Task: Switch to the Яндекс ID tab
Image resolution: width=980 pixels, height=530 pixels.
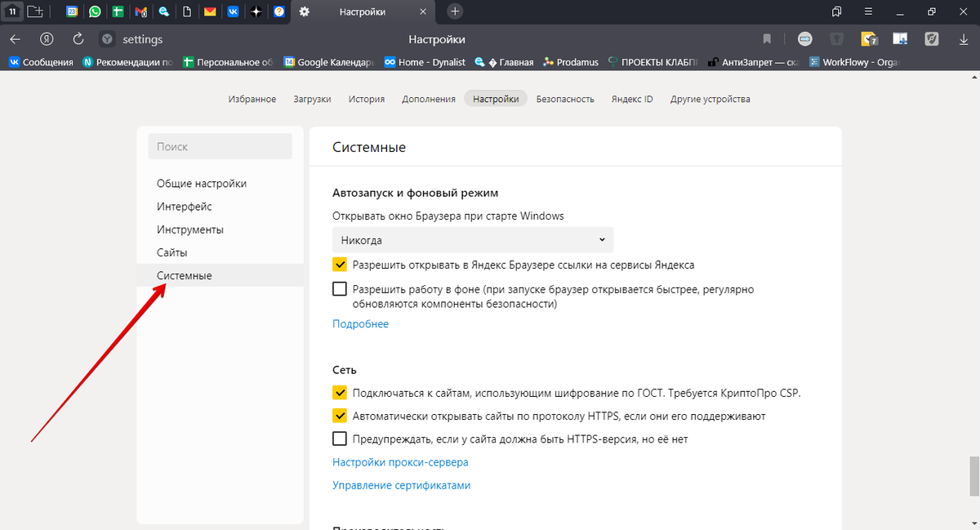Action: point(632,99)
